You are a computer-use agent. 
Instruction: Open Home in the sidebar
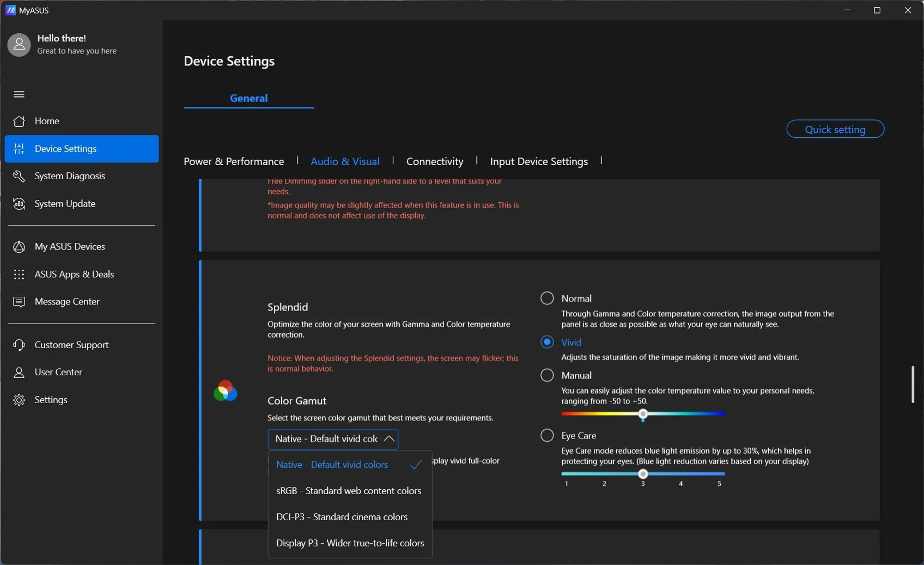point(82,121)
